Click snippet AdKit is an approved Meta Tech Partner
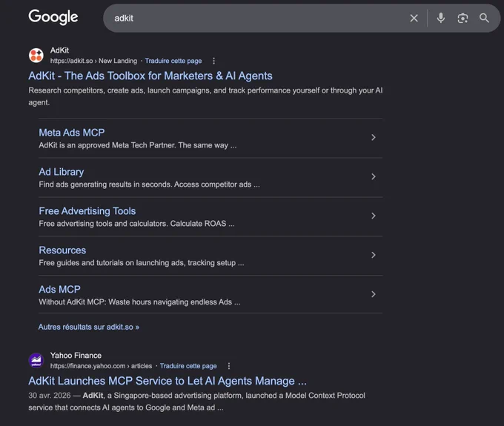 pyautogui.click(x=138, y=145)
